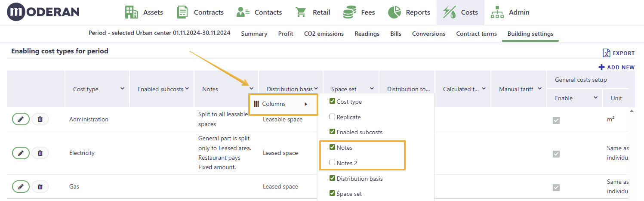The image size is (644, 201).
Task: Open the Contract terms tab link
Action: click(476, 34)
